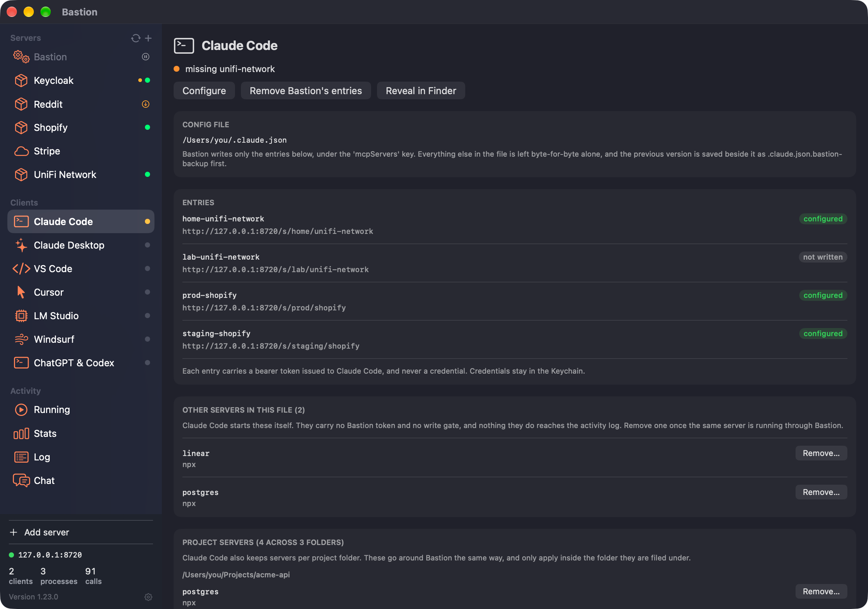This screenshot has width=868, height=609.
Task: Click the LM Studio client row
Action: point(81,316)
